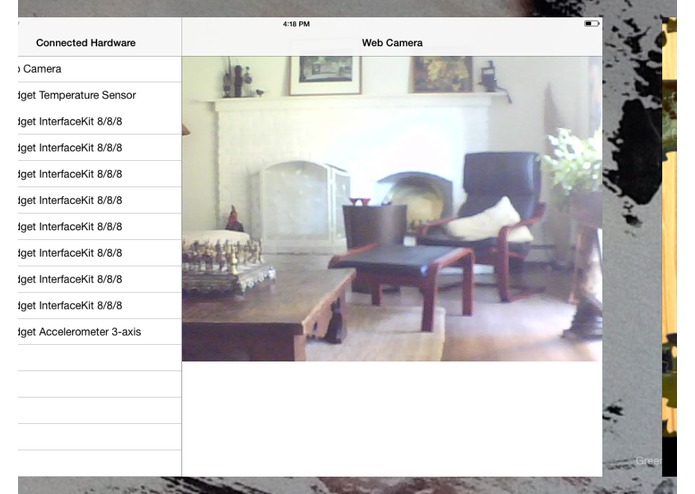695x494 pixels.
Task: Tap the Web Camera title heading
Action: pos(392,43)
